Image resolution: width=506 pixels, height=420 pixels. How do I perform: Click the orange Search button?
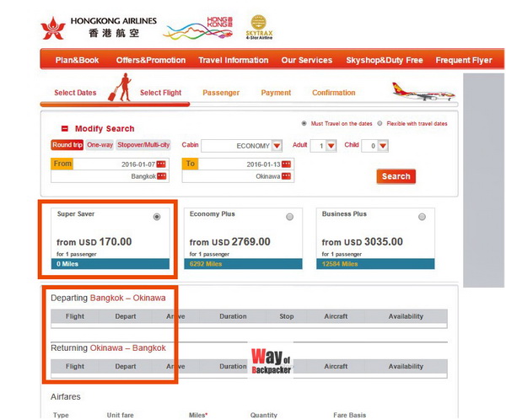point(396,176)
